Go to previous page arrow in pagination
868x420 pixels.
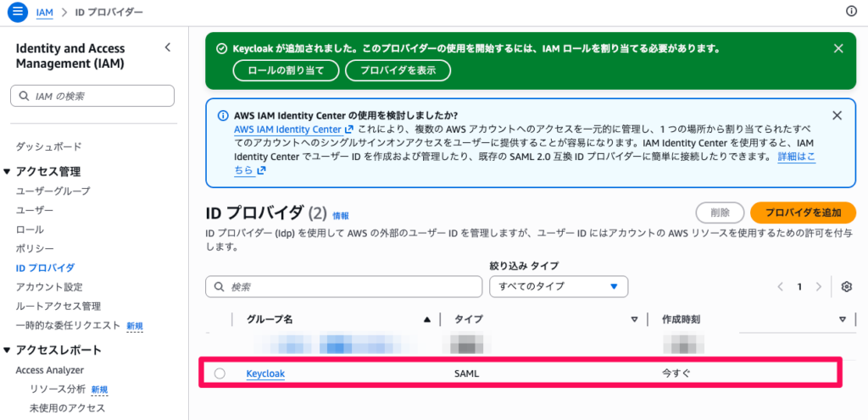coord(780,287)
